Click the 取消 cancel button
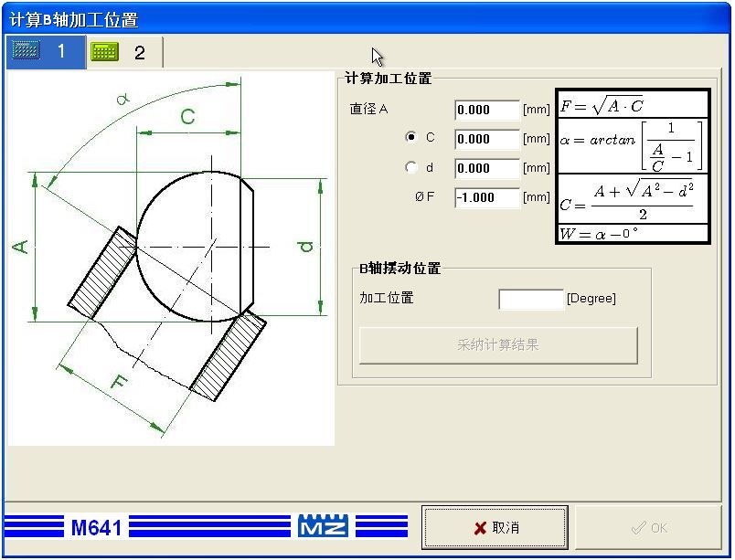This screenshot has width=735, height=560. [x=495, y=527]
